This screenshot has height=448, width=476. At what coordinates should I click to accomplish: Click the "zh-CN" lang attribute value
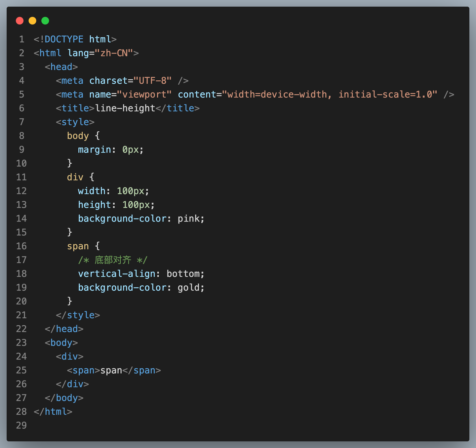pyautogui.click(x=114, y=53)
